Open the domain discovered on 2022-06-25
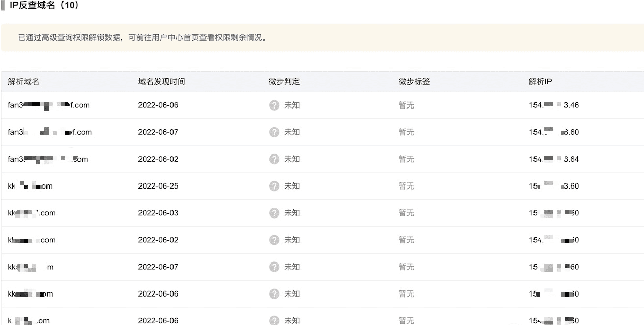644x325 pixels. click(x=30, y=186)
